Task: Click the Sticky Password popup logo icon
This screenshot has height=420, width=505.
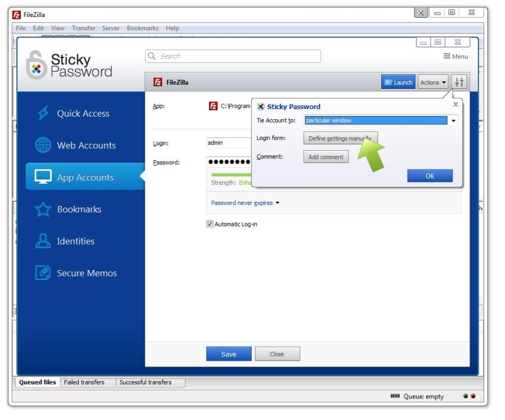Action: point(261,107)
